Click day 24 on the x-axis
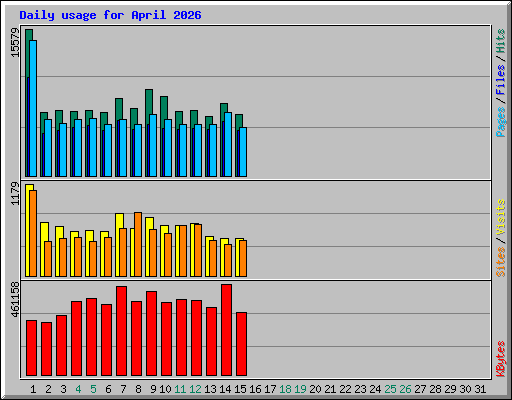 [x=375, y=389]
